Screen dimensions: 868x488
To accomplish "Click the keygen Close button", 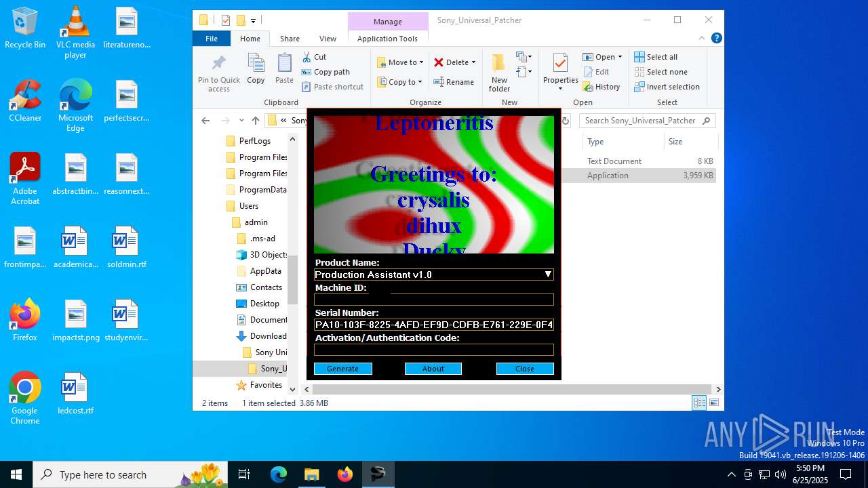I will 525,369.
